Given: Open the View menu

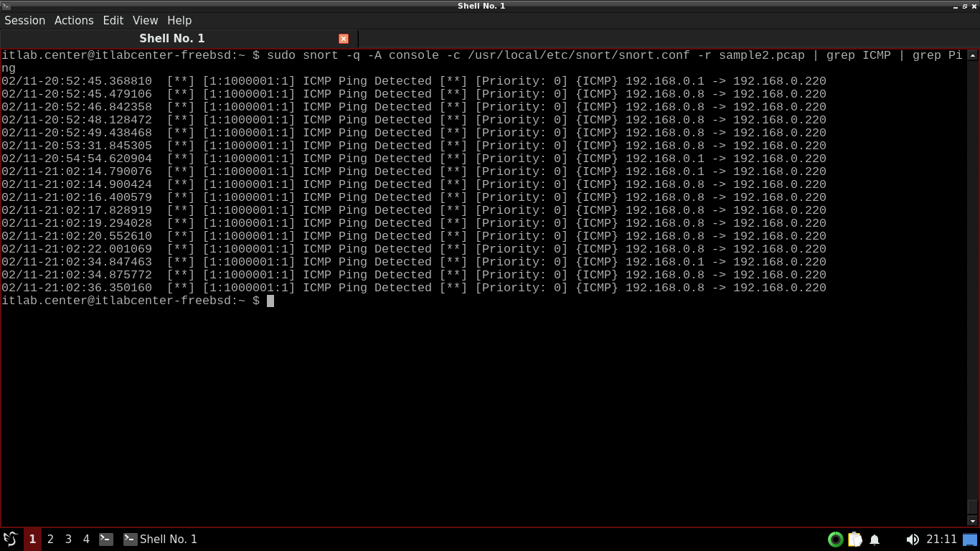Looking at the screenshot, I should tap(145, 20).
